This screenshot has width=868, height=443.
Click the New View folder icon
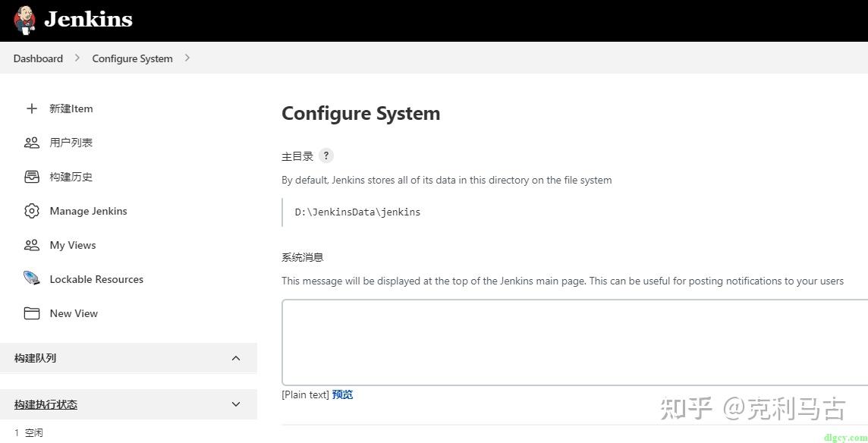pos(32,313)
